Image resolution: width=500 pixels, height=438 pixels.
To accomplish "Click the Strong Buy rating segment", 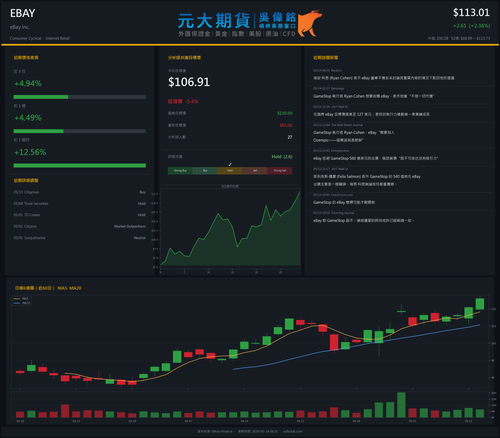I will (180, 171).
